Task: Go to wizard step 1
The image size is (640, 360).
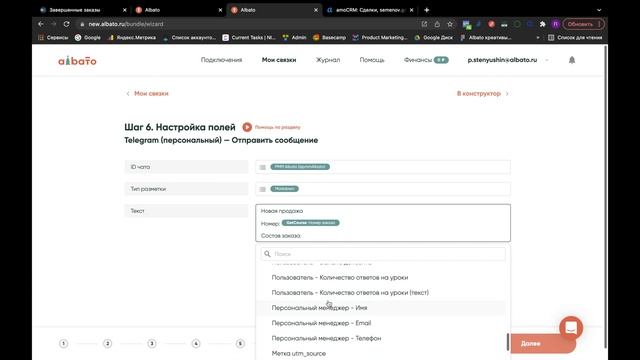Action: [63, 344]
